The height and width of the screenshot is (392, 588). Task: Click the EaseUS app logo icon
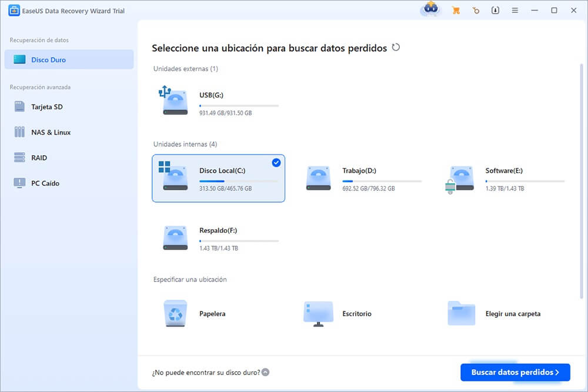[x=14, y=11]
